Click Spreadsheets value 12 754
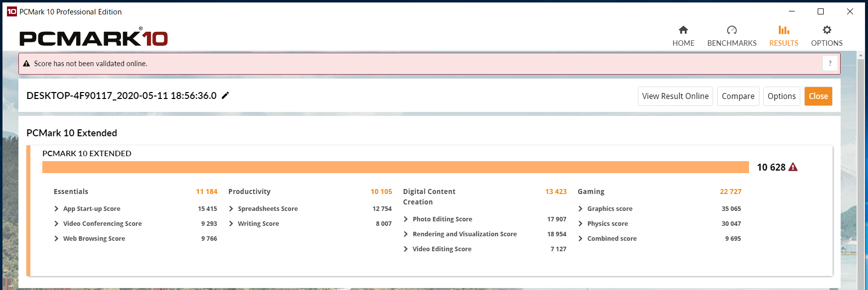The width and height of the screenshot is (868, 290). click(382, 209)
